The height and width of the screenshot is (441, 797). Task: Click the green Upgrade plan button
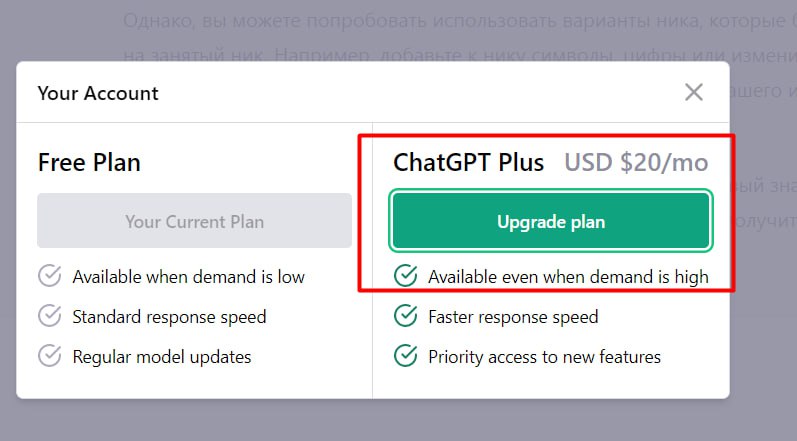tap(551, 221)
